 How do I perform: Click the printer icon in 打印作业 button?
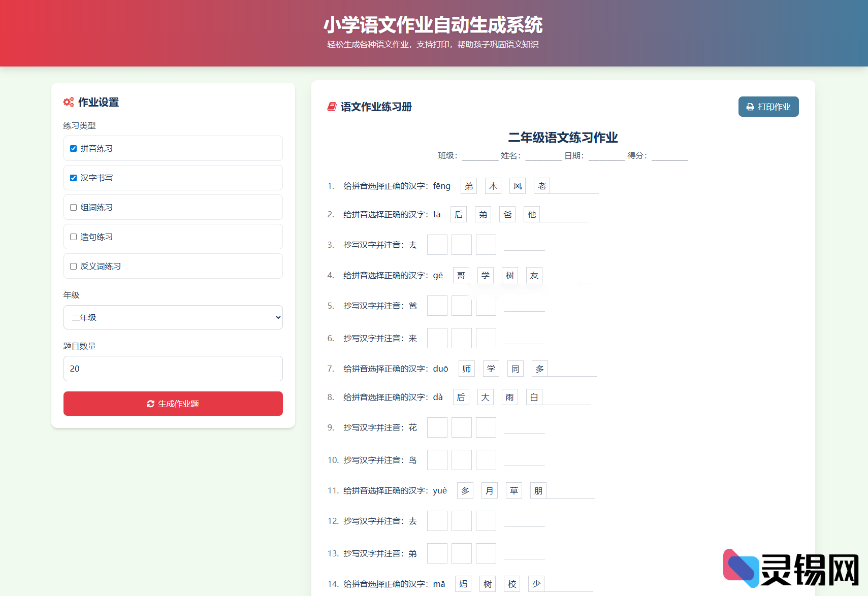click(x=750, y=107)
